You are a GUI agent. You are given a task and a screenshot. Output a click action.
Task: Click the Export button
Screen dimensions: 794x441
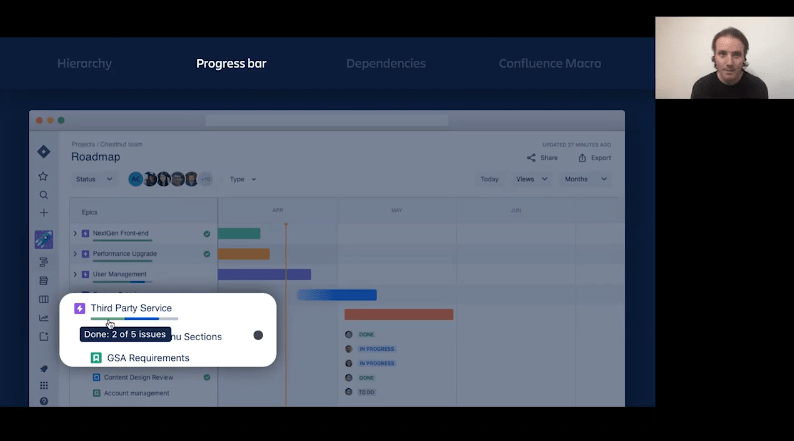(594, 158)
